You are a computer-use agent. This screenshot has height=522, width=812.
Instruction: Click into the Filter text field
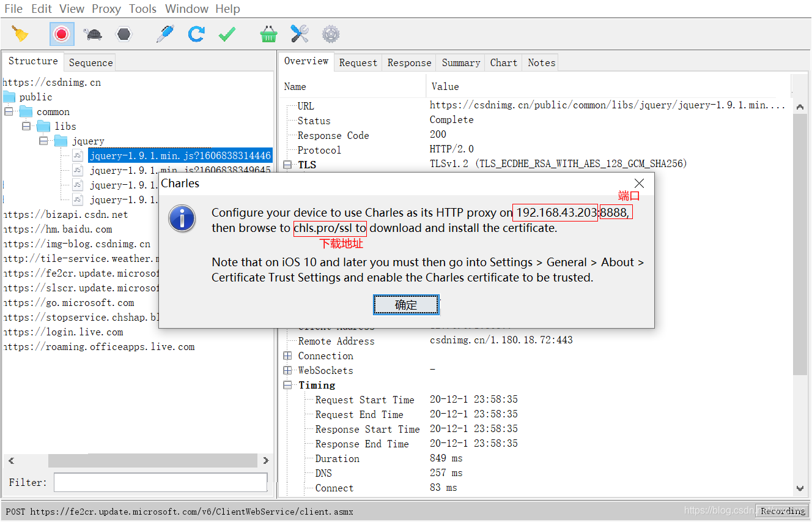(161, 482)
